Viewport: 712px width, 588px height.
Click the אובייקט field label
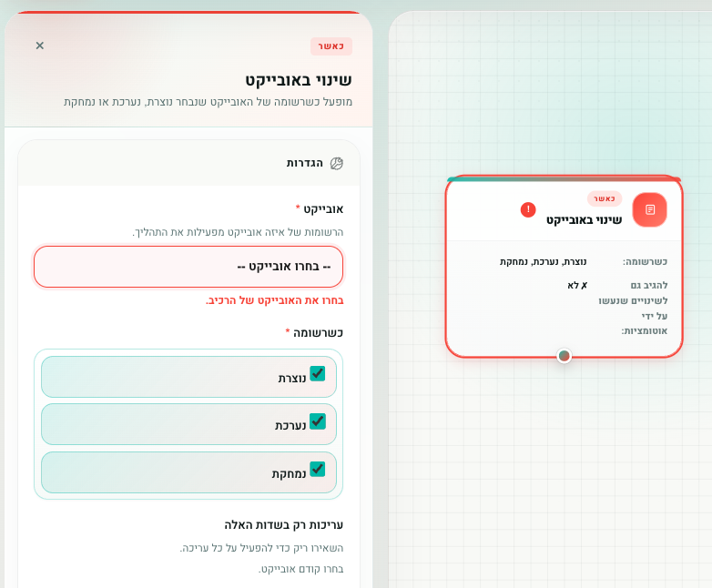click(x=323, y=209)
